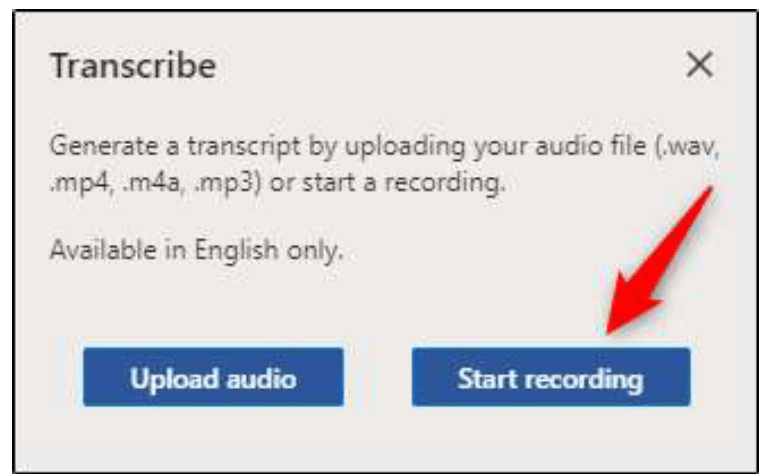Click the Upload audio button
Viewport: 768px width, 474px height.
(x=213, y=377)
